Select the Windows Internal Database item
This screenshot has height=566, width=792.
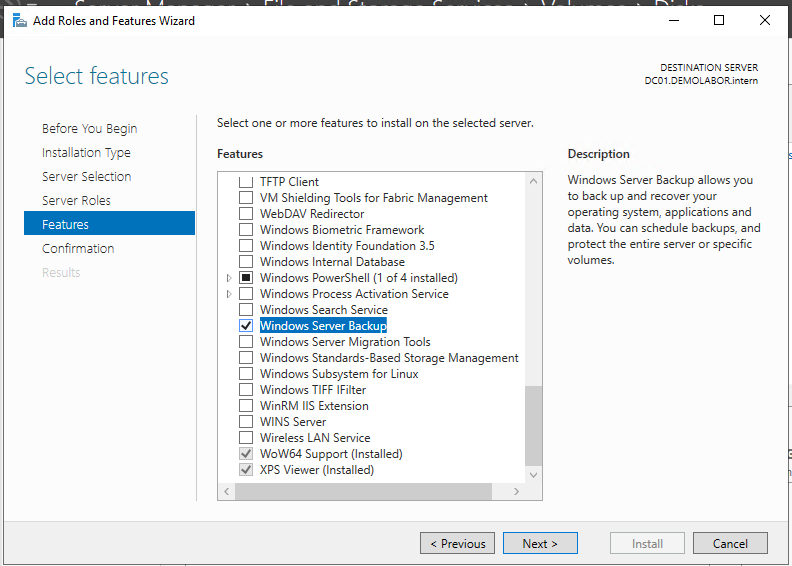(x=332, y=262)
